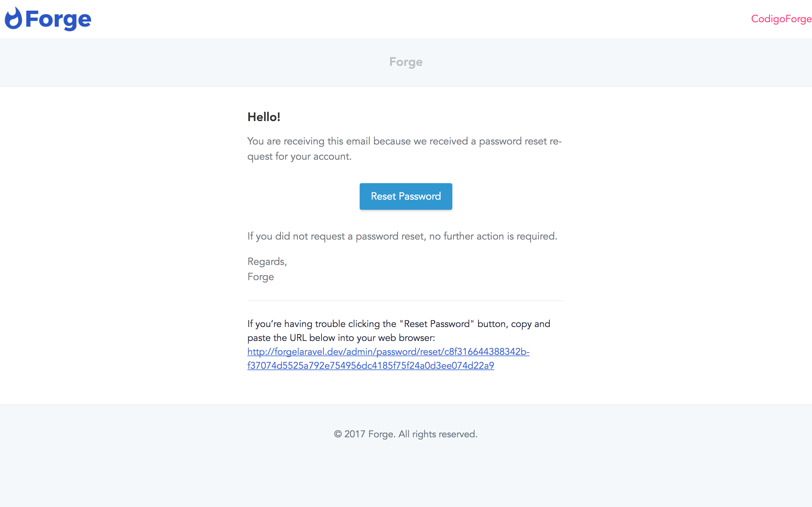The width and height of the screenshot is (812, 507).
Task: Click the quoted "Reset Password" phrase in the help text
Action: pos(436,324)
